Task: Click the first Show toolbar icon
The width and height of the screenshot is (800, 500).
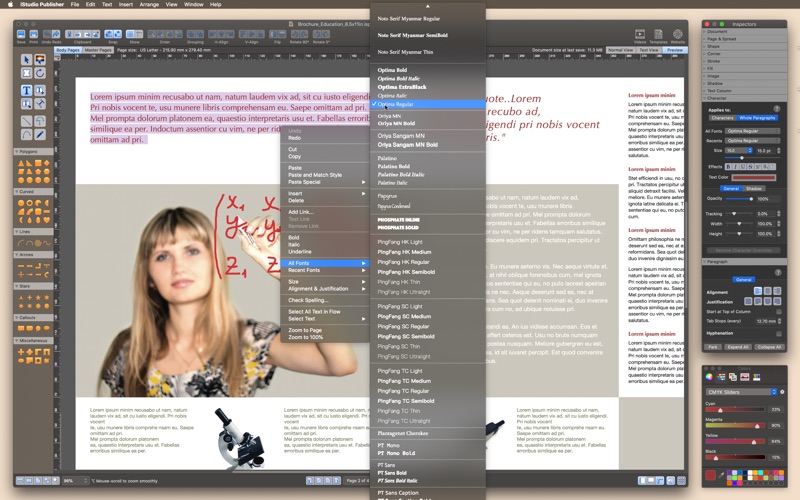Action: click(x=130, y=34)
